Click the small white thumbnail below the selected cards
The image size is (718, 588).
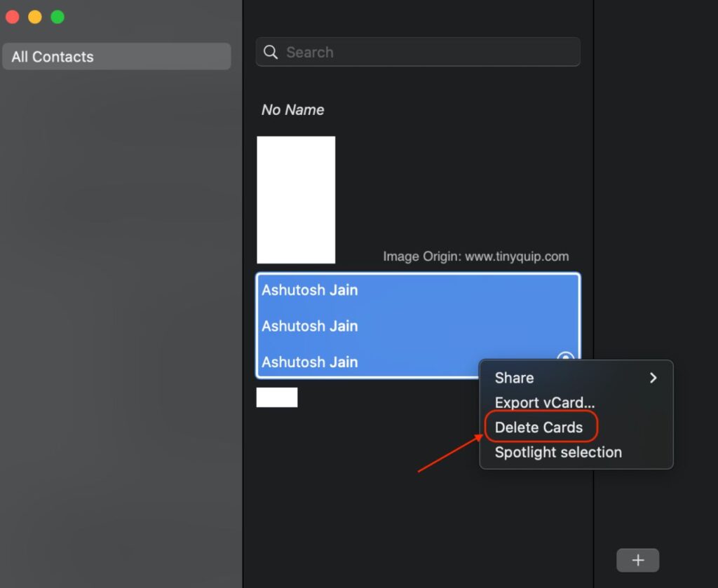(x=277, y=397)
